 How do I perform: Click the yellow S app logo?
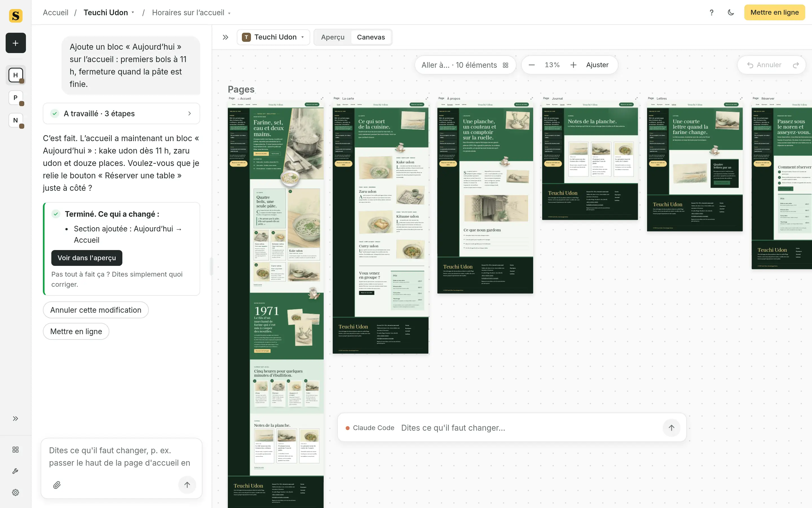pyautogui.click(x=16, y=16)
